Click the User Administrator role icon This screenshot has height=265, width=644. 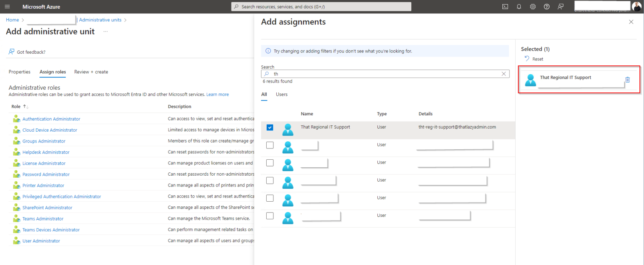coord(16,241)
